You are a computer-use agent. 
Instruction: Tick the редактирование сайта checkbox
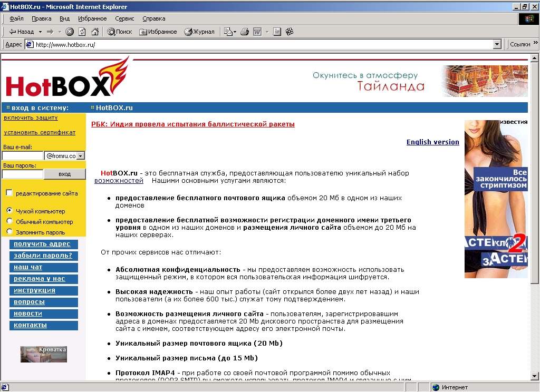click(x=9, y=193)
